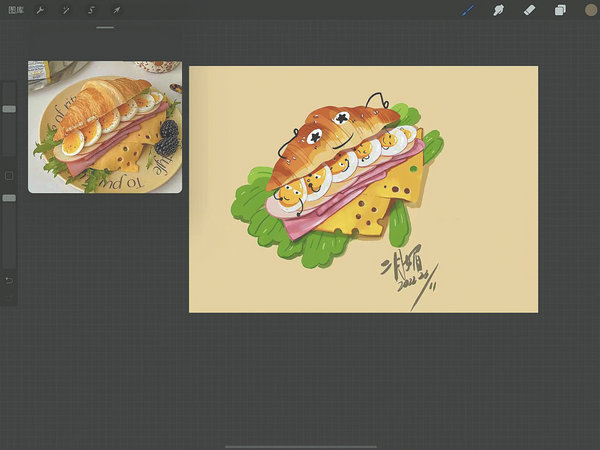This screenshot has height=450, width=600.
Task: Tap the square modify button on sidebar
Action: (x=9, y=176)
